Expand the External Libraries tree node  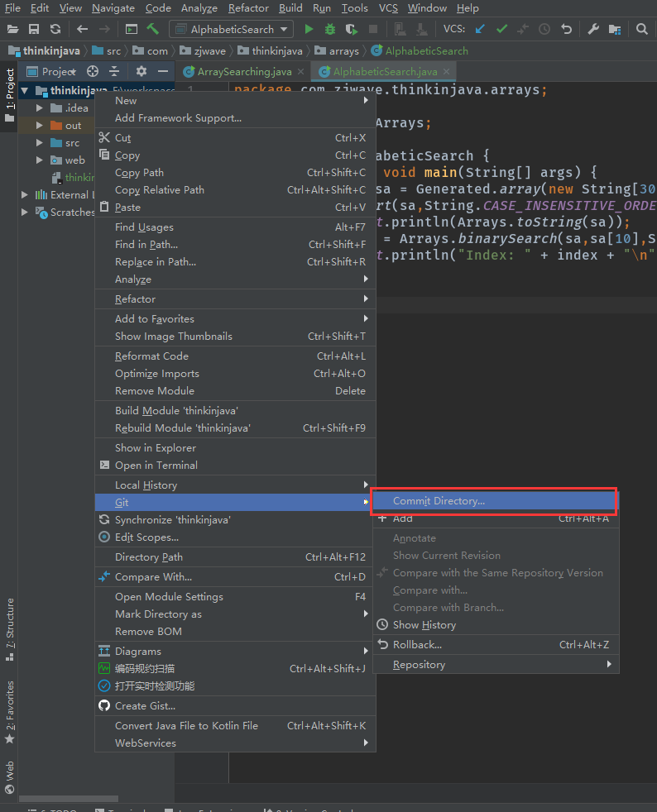pyautogui.click(x=24, y=195)
